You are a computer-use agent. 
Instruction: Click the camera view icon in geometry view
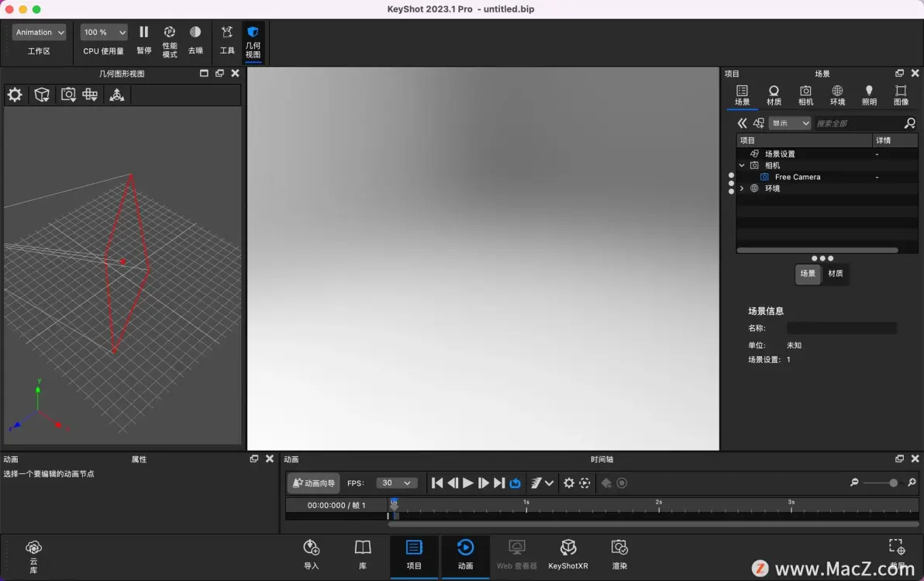68,95
